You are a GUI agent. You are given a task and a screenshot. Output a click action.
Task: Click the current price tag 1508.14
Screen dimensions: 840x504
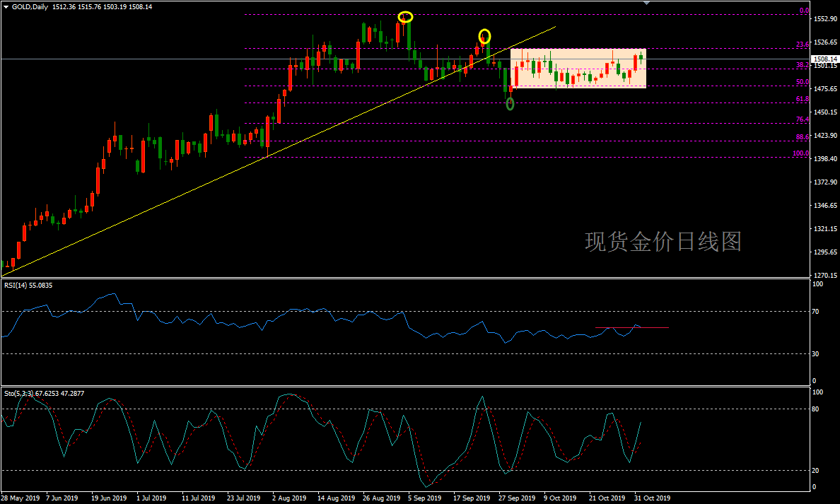click(x=825, y=59)
